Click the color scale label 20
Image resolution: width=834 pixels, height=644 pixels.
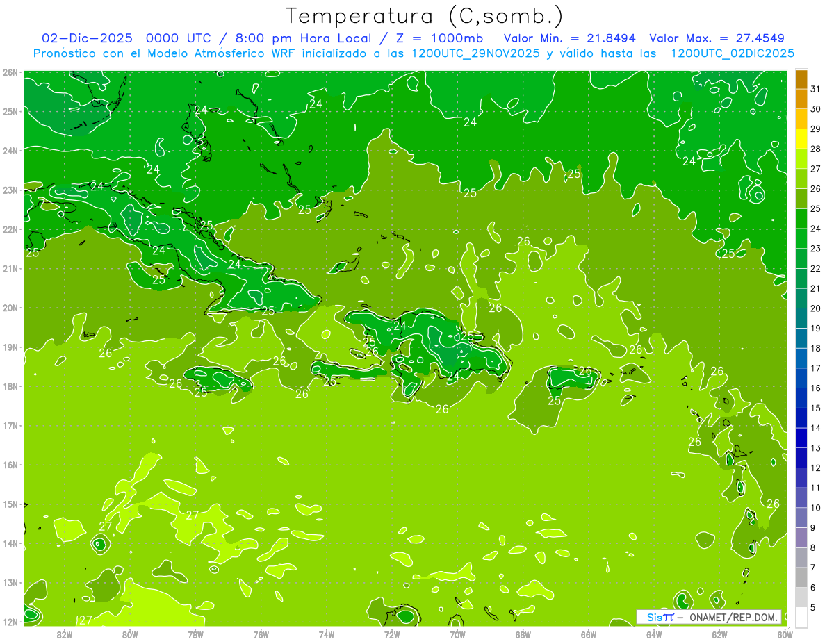(x=815, y=308)
